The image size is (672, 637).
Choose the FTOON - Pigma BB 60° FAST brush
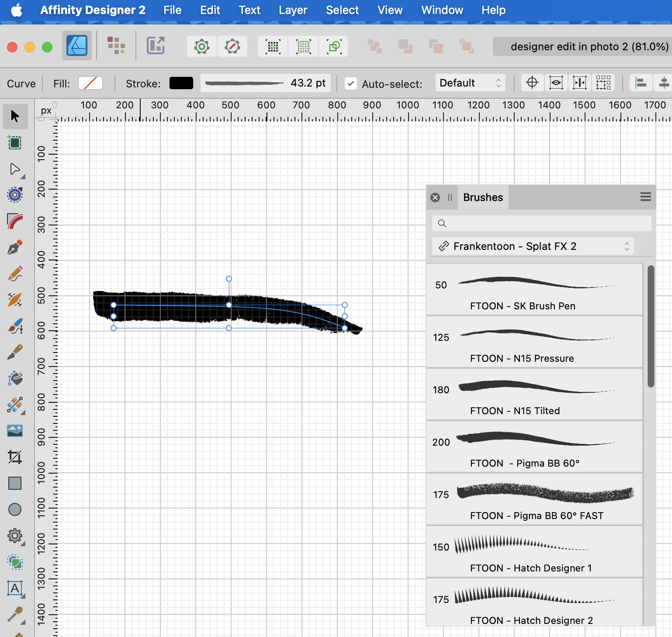tap(534, 499)
